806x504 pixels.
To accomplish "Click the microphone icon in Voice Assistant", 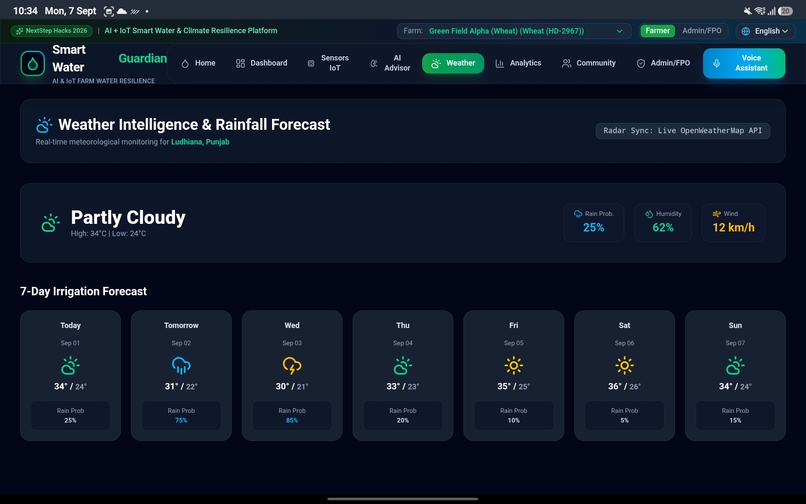I will [x=717, y=63].
